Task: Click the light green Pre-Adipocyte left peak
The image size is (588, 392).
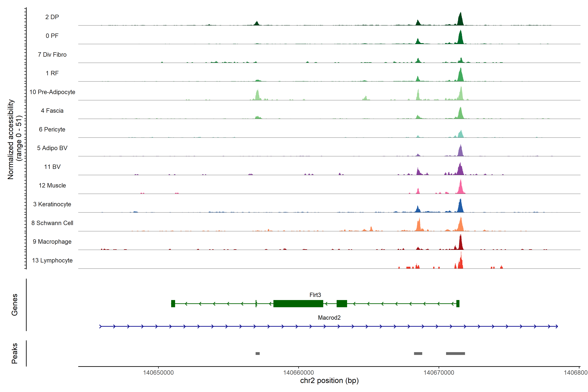Action: point(257,95)
